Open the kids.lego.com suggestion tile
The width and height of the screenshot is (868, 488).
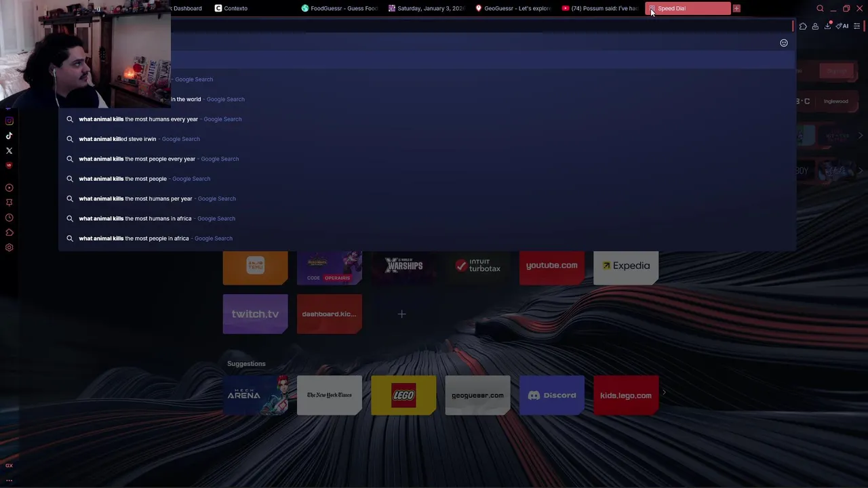626,395
